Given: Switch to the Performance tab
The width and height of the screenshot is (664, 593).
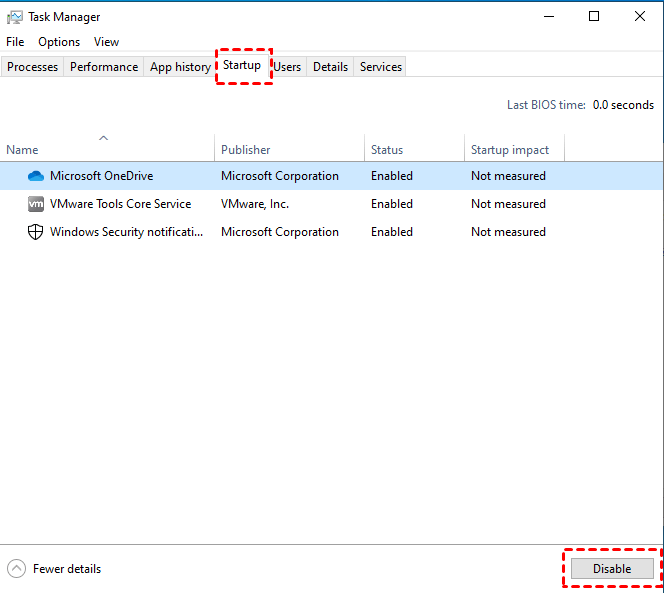Looking at the screenshot, I should (104, 67).
